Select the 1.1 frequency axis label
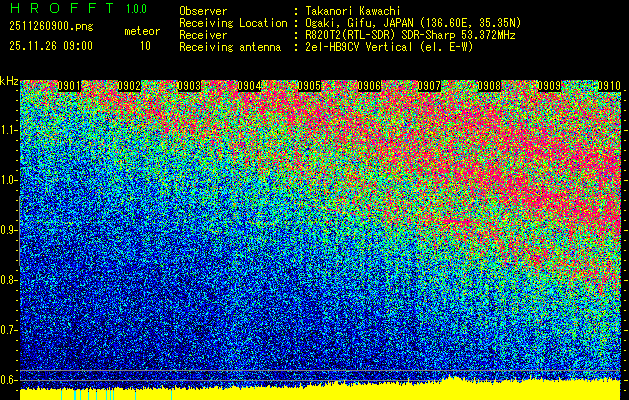Viewport: 629px width, 400px height. pos(9,130)
